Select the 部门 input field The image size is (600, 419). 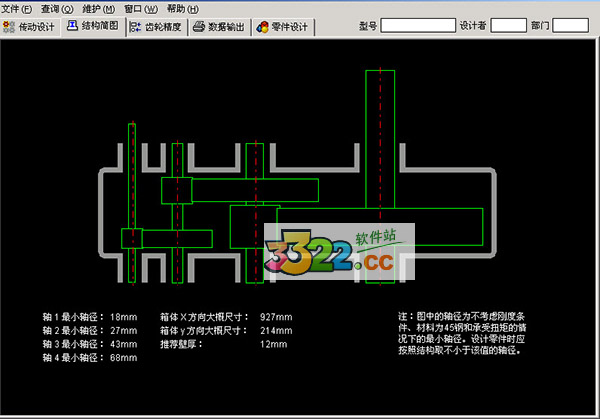click(571, 26)
